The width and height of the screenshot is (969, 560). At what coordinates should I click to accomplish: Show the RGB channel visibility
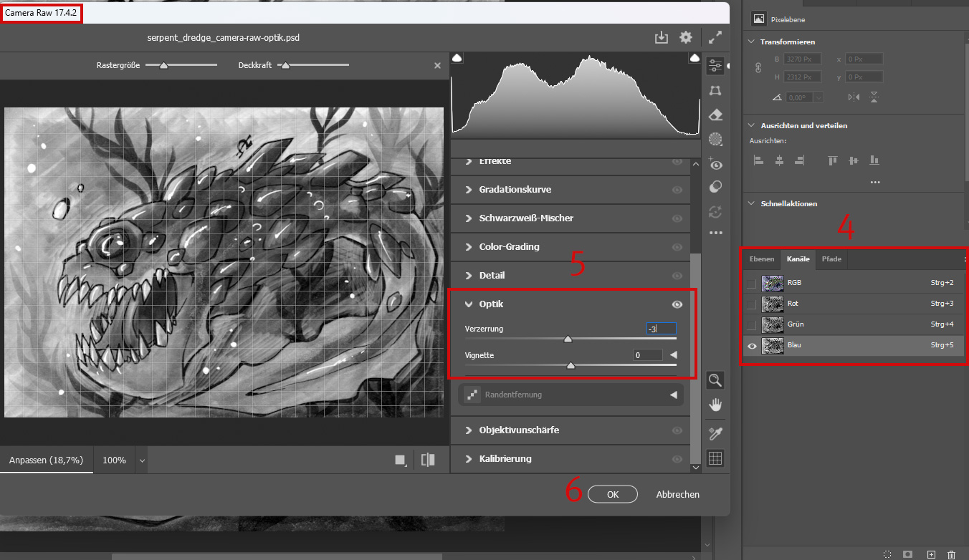click(751, 284)
